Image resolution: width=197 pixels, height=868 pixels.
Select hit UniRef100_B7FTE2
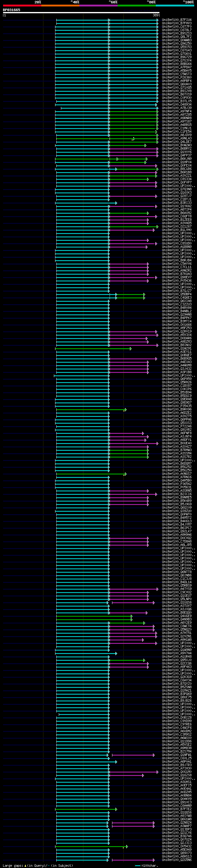(x=176, y=809)
